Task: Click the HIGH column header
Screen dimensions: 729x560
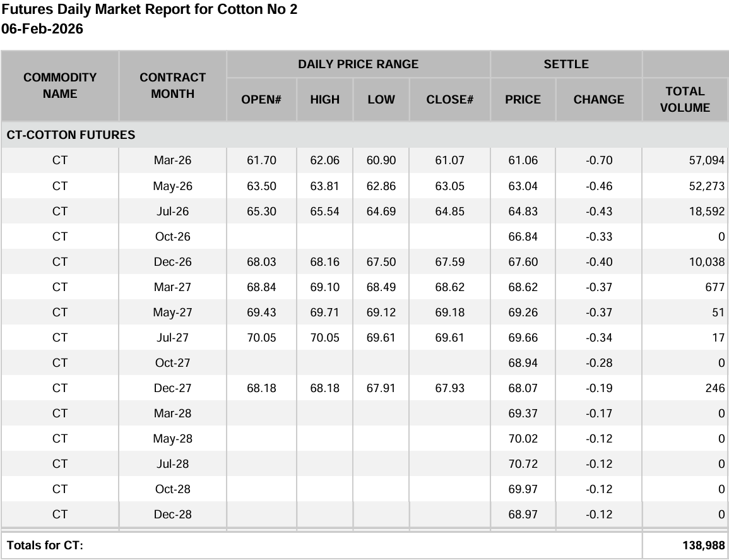Action: point(324,100)
